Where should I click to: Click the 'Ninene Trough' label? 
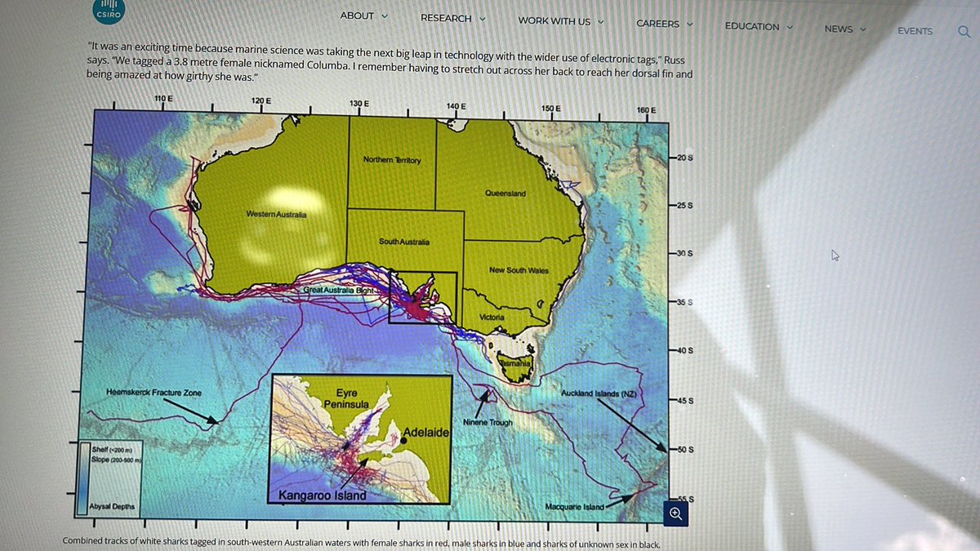tap(488, 423)
